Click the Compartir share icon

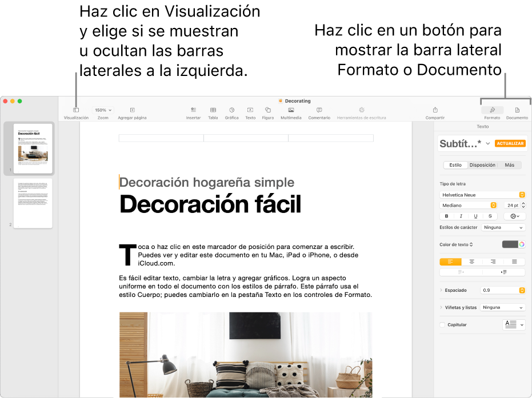point(435,110)
